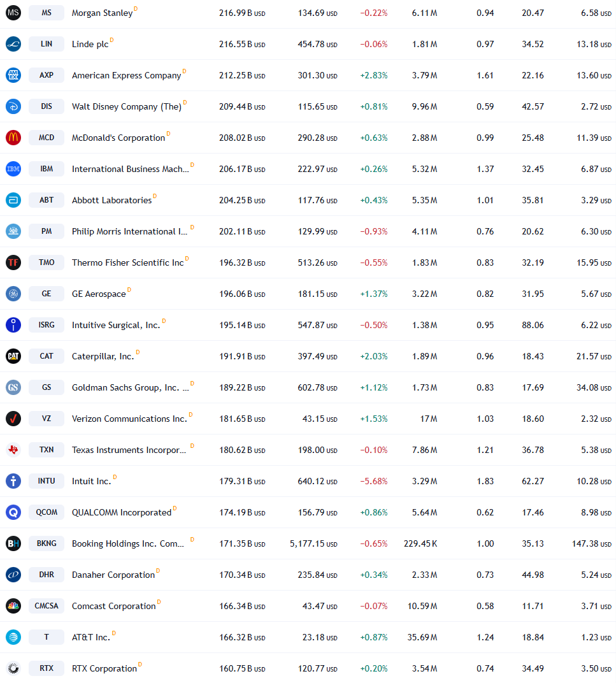This screenshot has width=616, height=683.
Task: Open the QCOM ticker symbol
Action: tap(47, 512)
